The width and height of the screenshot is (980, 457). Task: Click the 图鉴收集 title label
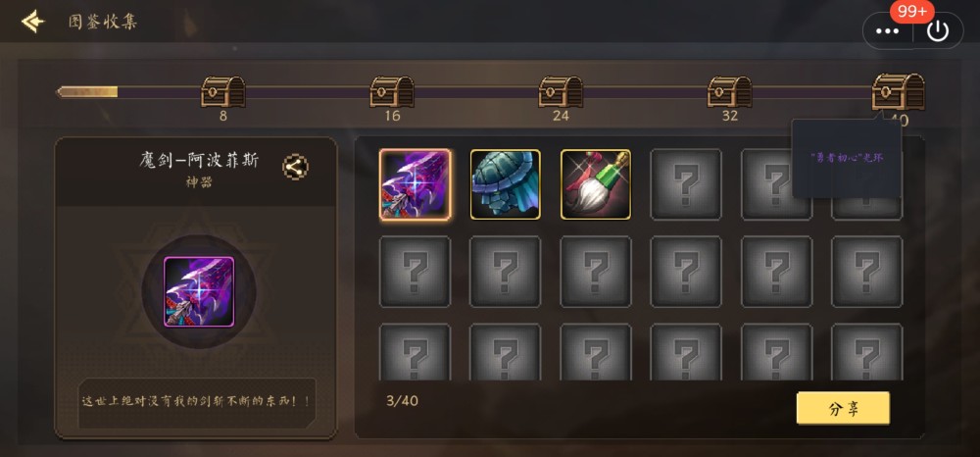coord(103,22)
